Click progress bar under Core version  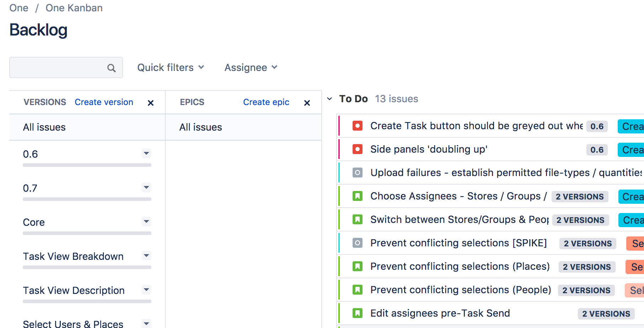(x=87, y=233)
